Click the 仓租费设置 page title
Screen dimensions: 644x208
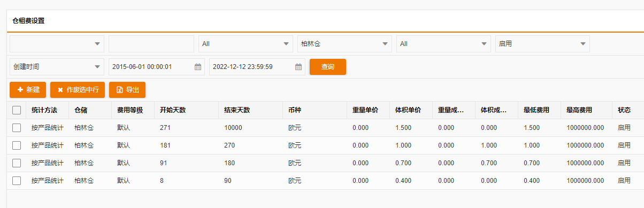tap(28, 21)
